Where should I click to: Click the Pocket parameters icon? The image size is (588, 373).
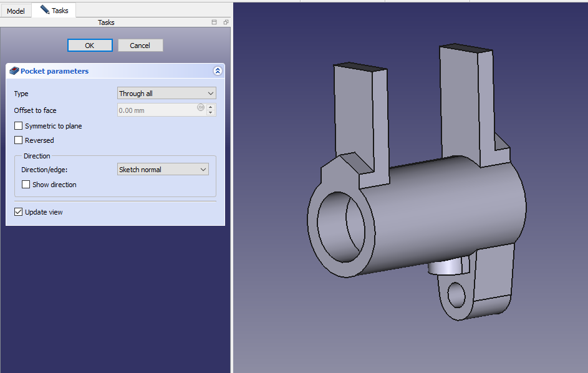click(x=14, y=71)
